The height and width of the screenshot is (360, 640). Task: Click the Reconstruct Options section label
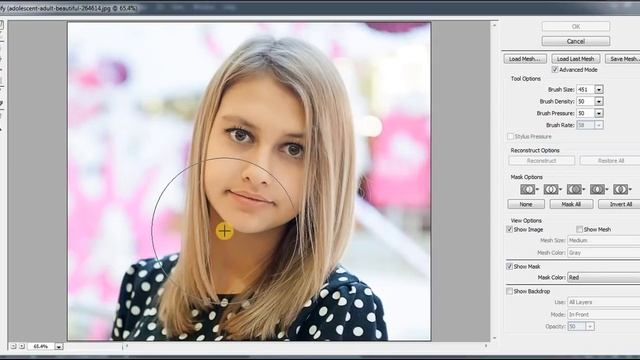535,150
